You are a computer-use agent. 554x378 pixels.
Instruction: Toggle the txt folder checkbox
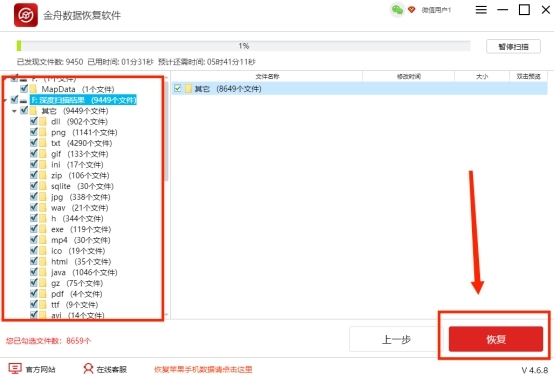click(34, 143)
